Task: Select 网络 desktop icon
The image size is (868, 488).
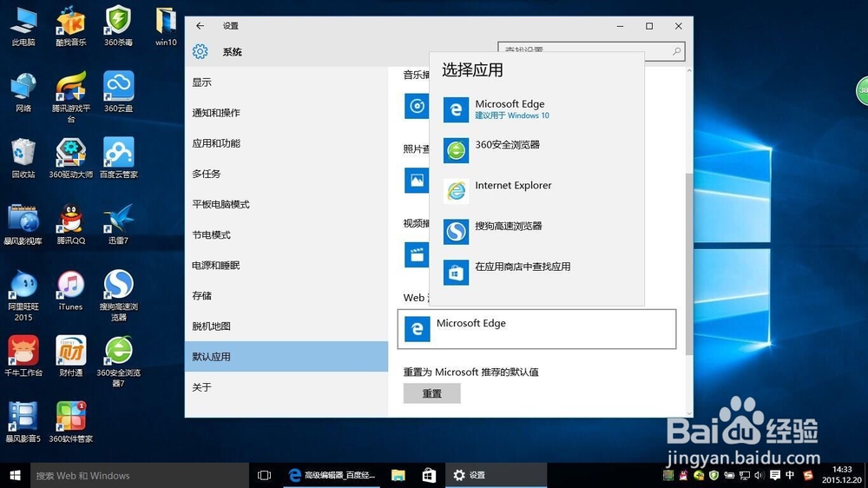Action: [x=23, y=92]
